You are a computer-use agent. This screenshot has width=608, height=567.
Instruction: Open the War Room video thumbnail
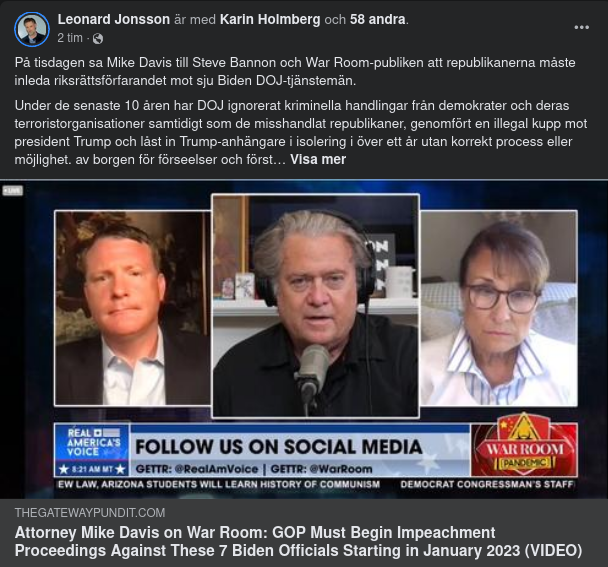(x=304, y=339)
